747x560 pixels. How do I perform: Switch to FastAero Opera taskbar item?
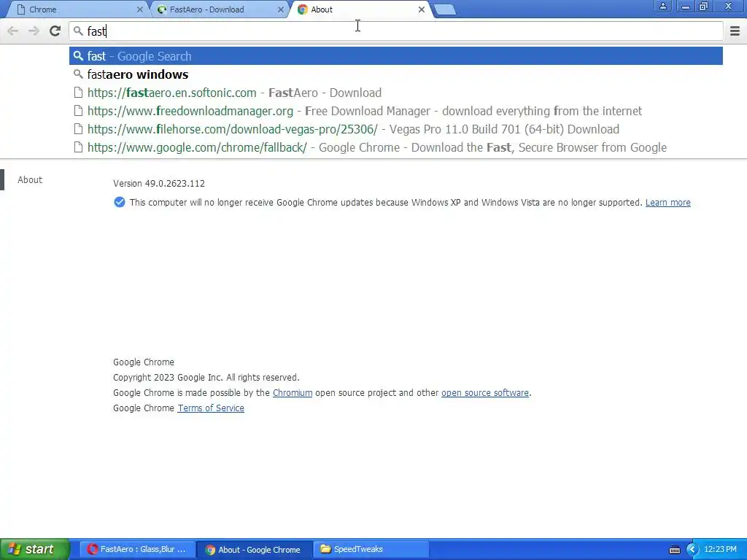[137, 549]
